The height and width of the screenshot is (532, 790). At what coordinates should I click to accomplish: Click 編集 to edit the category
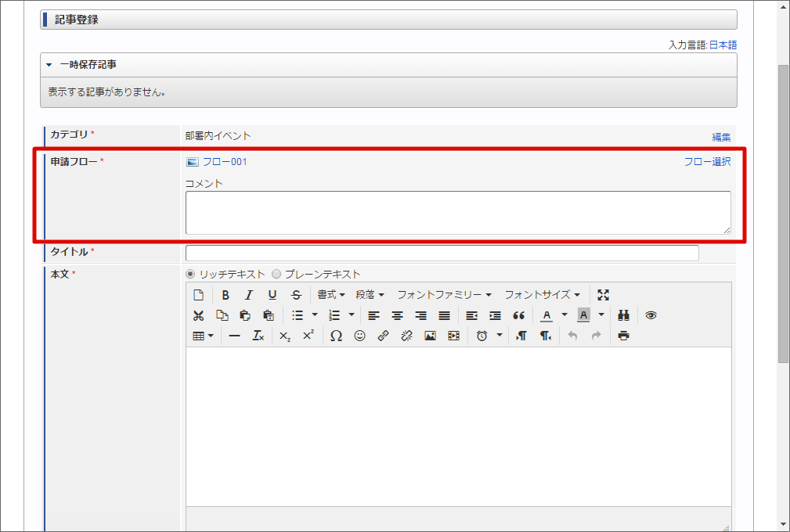719,135
